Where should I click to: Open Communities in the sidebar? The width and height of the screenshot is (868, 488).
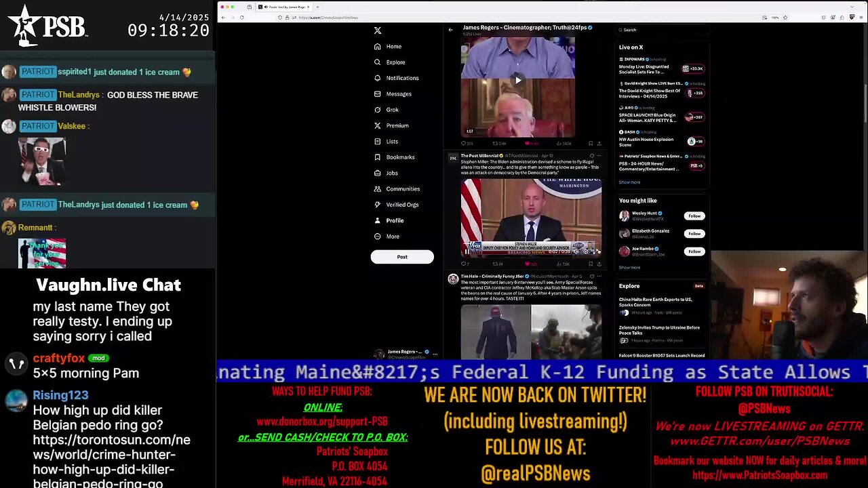click(x=397, y=188)
